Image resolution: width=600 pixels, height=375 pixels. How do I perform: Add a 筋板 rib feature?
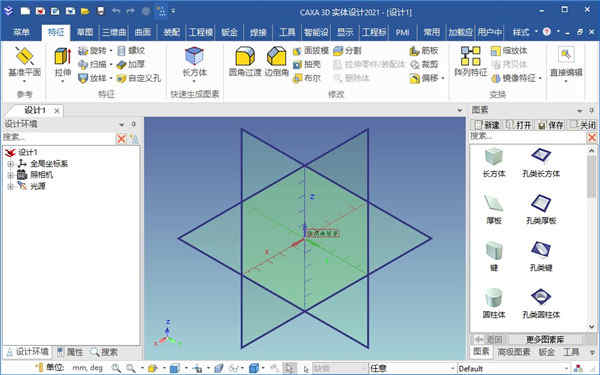[424, 51]
